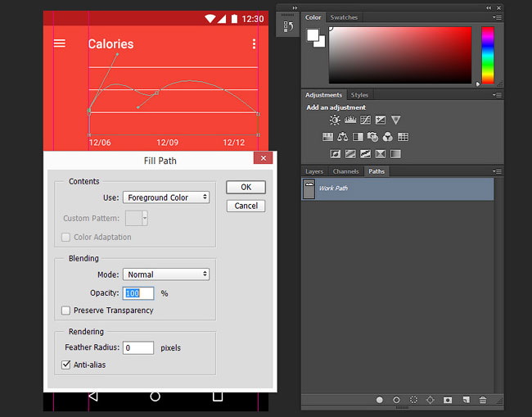The width and height of the screenshot is (532, 417).
Task: Open Paths panel options menu
Action: tap(498, 171)
